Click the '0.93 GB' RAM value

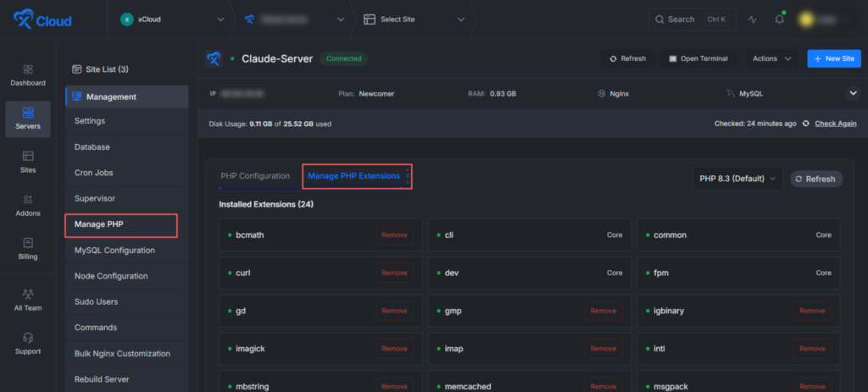504,94
